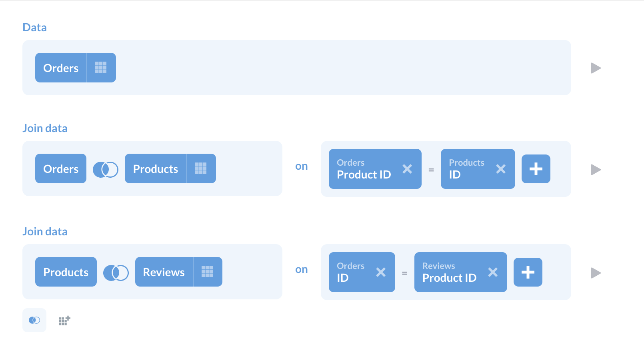Preview results of the first join step
Screen dimensions: 644x353
coord(596,170)
